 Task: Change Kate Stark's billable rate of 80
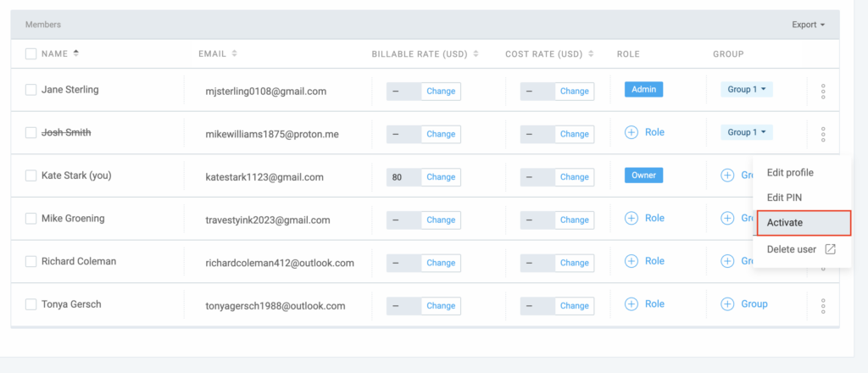click(441, 177)
